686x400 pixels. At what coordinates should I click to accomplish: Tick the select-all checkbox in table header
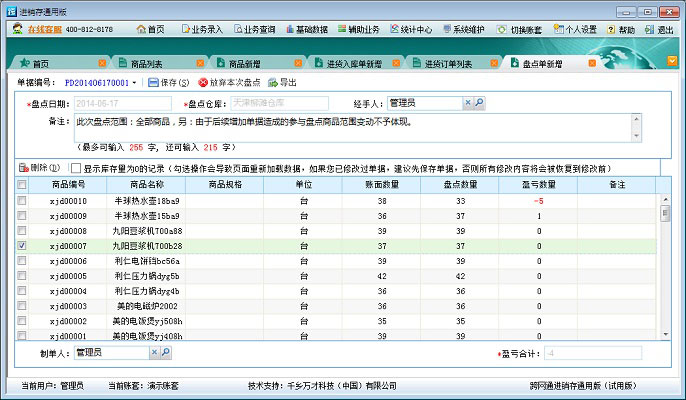pyautogui.click(x=22, y=185)
